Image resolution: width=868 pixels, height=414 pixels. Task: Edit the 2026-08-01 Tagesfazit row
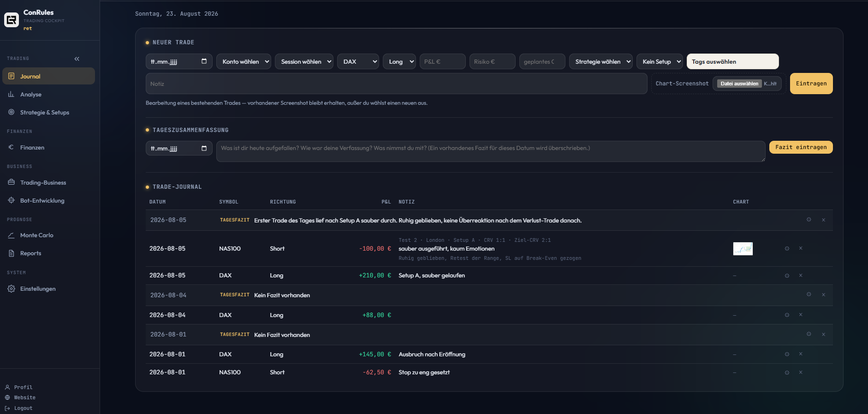pos(809,334)
